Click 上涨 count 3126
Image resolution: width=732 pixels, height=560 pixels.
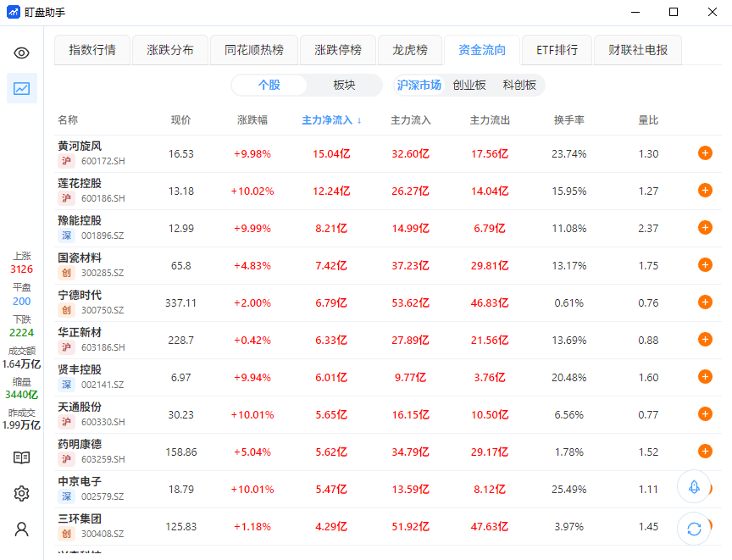[21, 269]
